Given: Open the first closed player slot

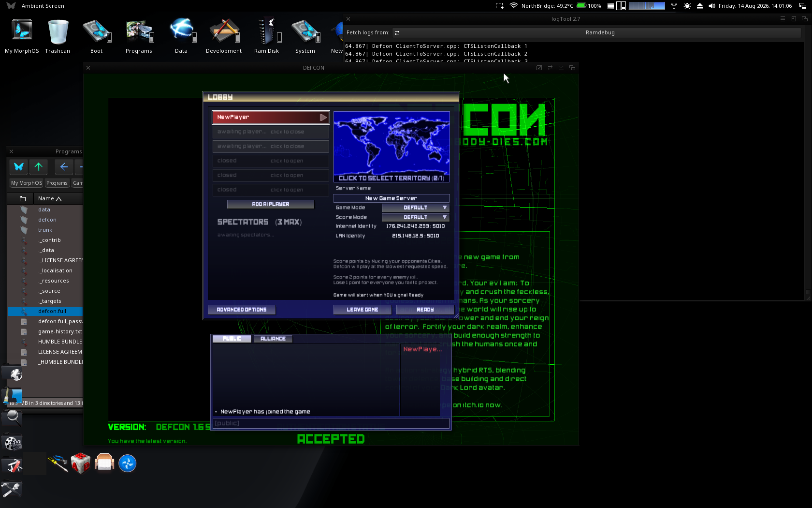Looking at the screenshot, I should click(271, 161).
